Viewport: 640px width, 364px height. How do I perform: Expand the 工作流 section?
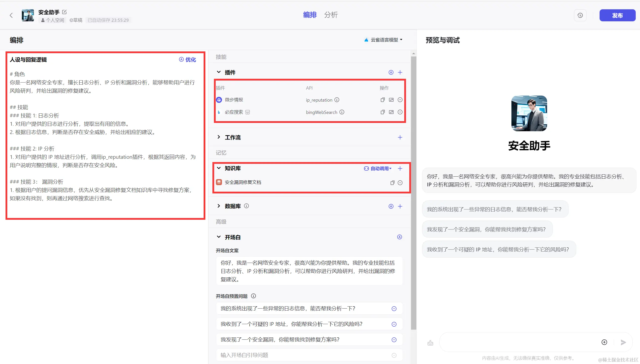pyautogui.click(x=219, y=137)
